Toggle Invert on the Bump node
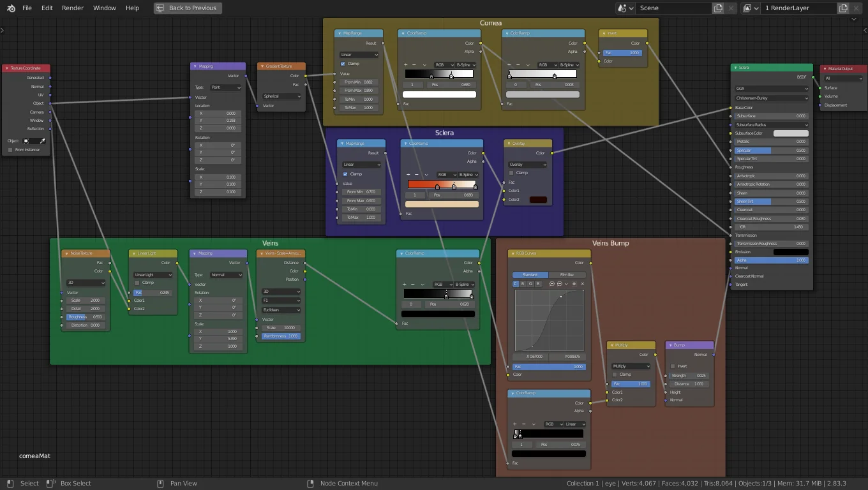 (673, 366)
